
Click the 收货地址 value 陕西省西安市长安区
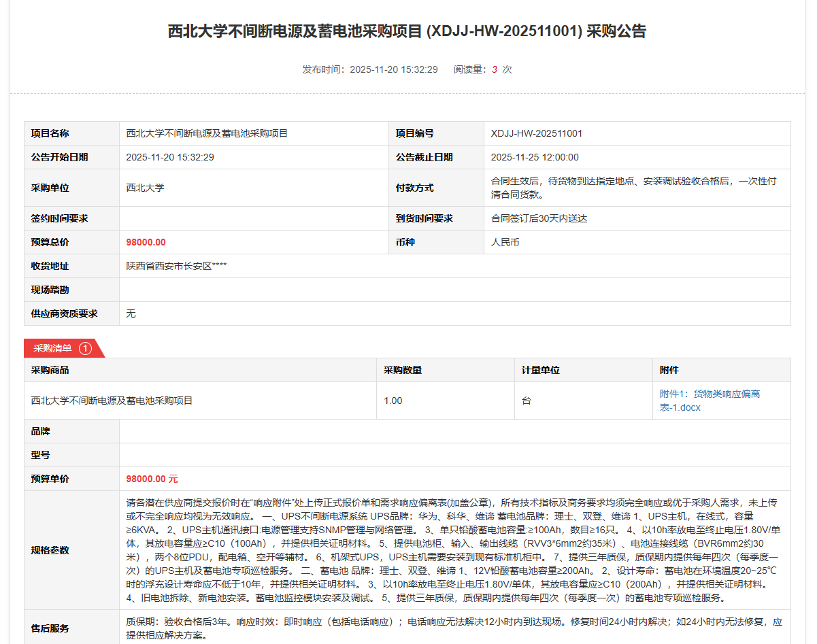176,266
